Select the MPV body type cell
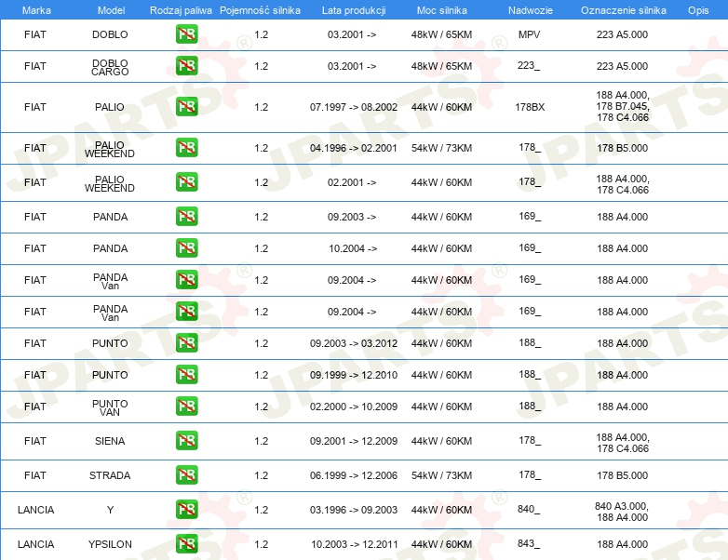Image resolution: width=728 pixels, height=560 pixels. click(x=530, y=34)
